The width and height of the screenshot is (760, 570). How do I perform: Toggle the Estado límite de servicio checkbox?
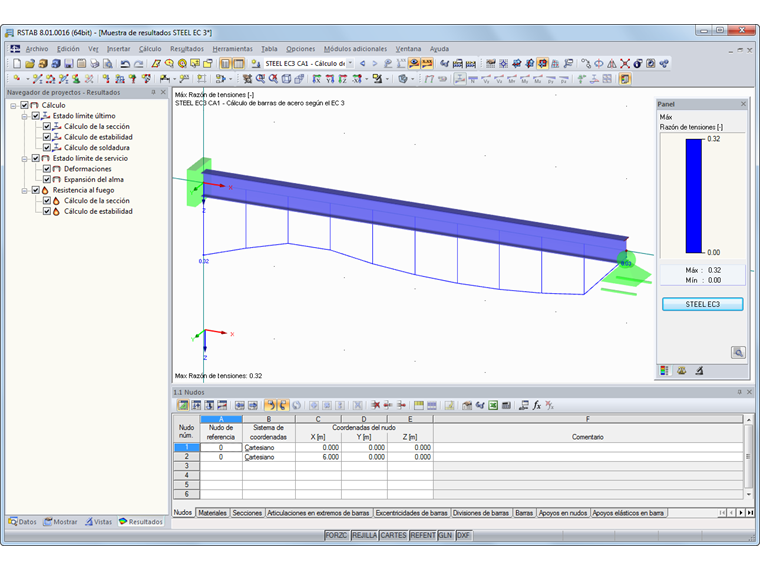pyautogui.click(x=35, y=158)
